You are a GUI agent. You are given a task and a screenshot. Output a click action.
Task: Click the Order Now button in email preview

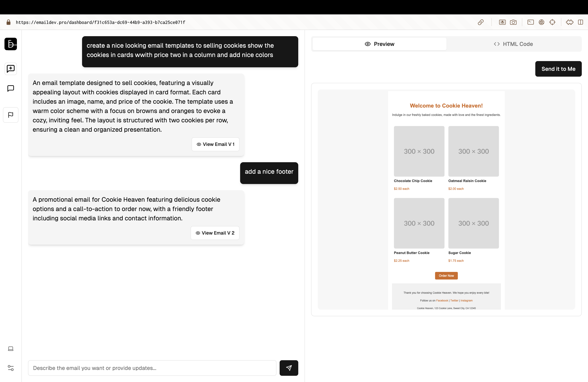pyautogui.click(x=446, y=276)
